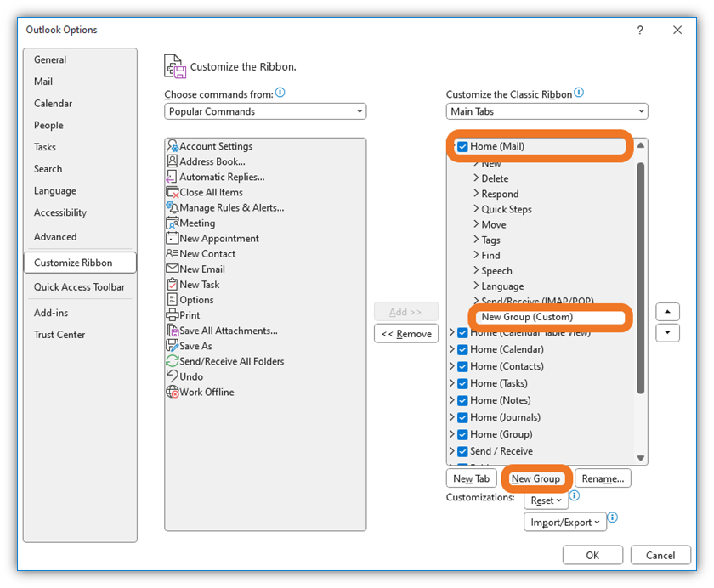Click the Meeting command icon
Screen dimensions: 714x588
pos(172,223)
